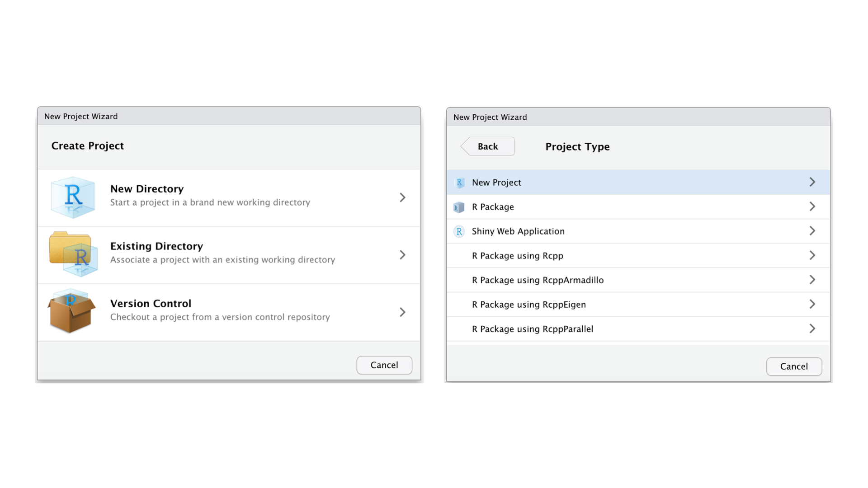Cancel the Project Type dialog

click(793, 366)
